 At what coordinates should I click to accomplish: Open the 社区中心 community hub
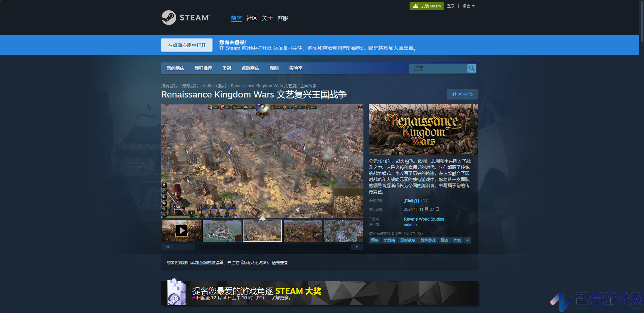pos(462,94)
